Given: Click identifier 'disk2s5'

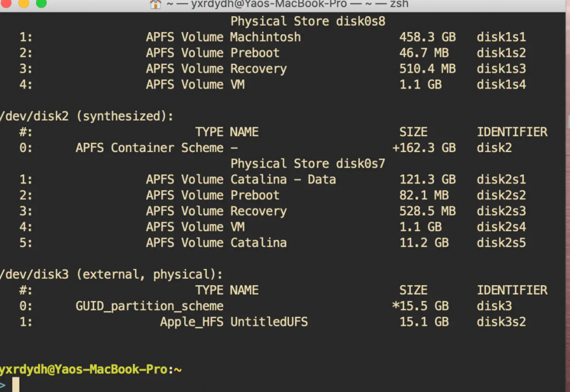Looking at the screenshot, I should click(x=502, y=243).
